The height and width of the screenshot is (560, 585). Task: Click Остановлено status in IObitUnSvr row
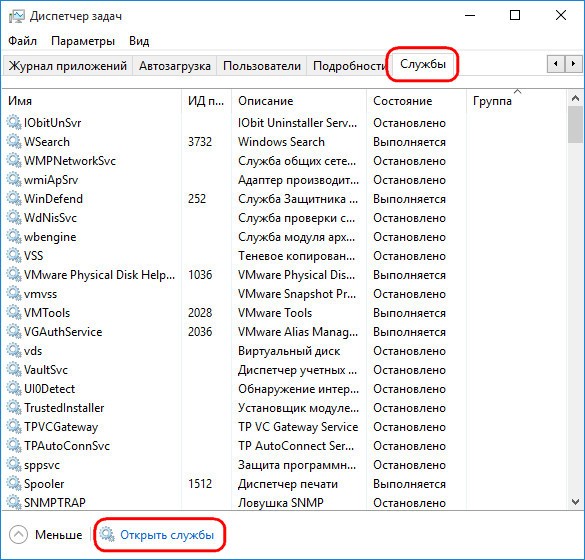409,123
